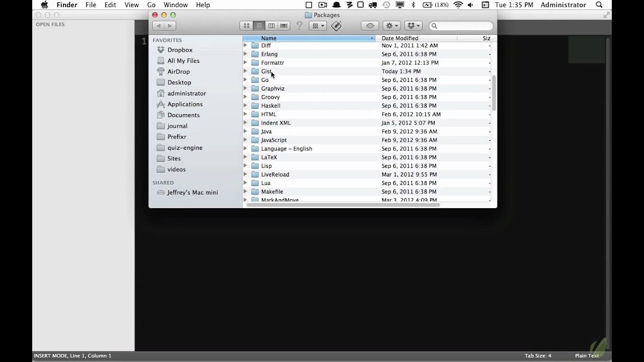Expand the Makefile folder
The image size is (644, 362).
246,192
